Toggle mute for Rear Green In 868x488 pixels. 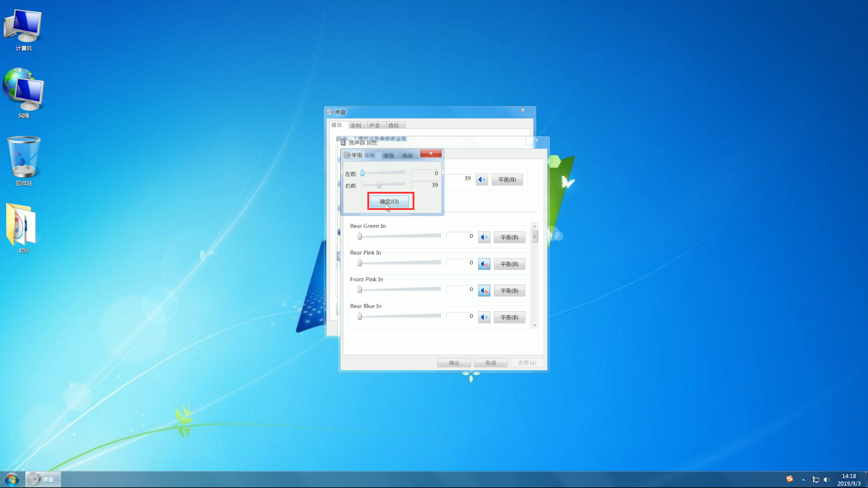coord(484,237)
